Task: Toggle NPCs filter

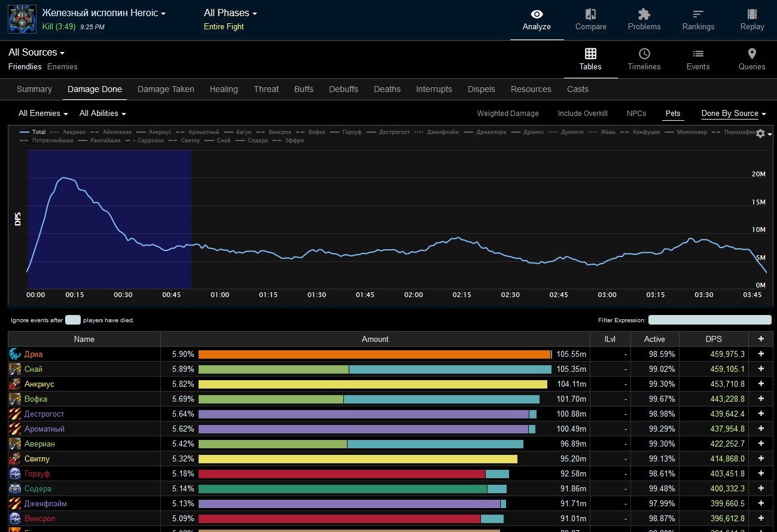Action: 636,114
